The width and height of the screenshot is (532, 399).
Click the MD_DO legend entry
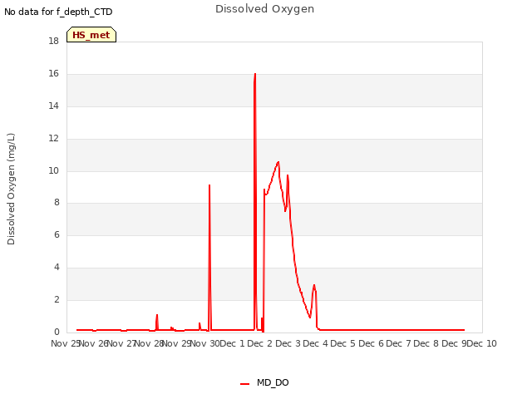264,382
